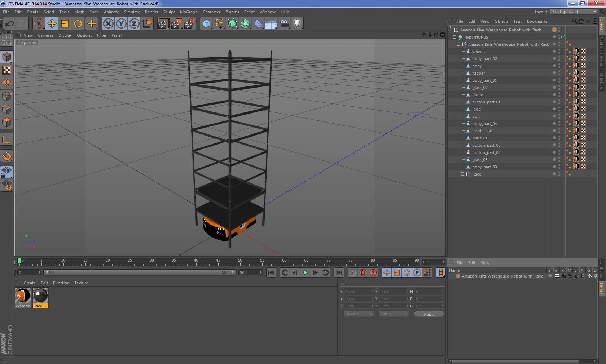The width and height of the screenshot is (606, 364).
Task: Open the viewport Cameras menu
Action: [x=45, y=35]
